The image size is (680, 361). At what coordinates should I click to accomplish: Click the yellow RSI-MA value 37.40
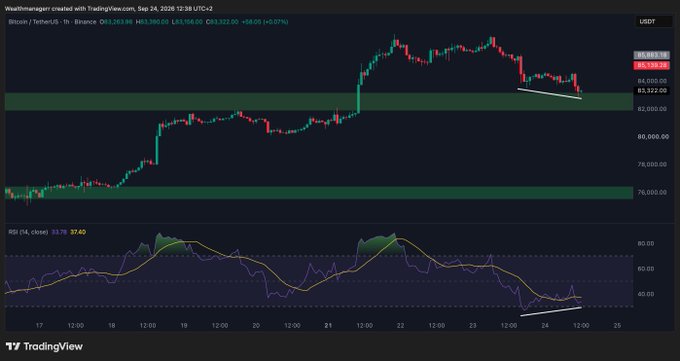(78, 232)
